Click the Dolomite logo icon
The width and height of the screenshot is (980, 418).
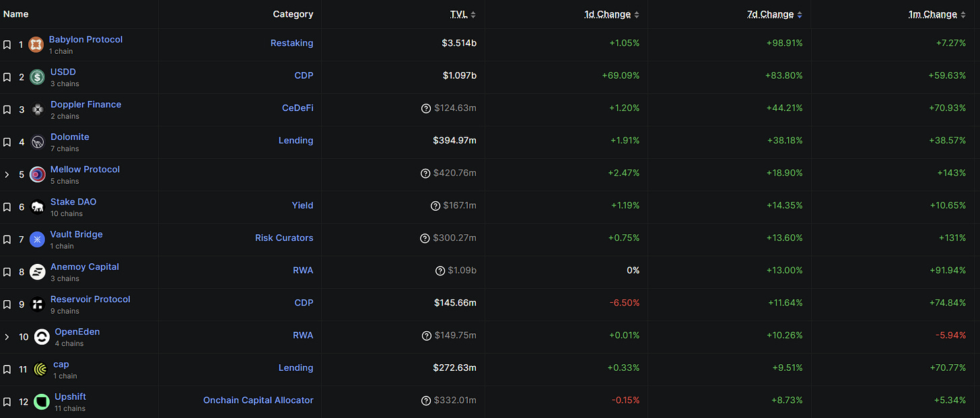[x=38, y=142]
